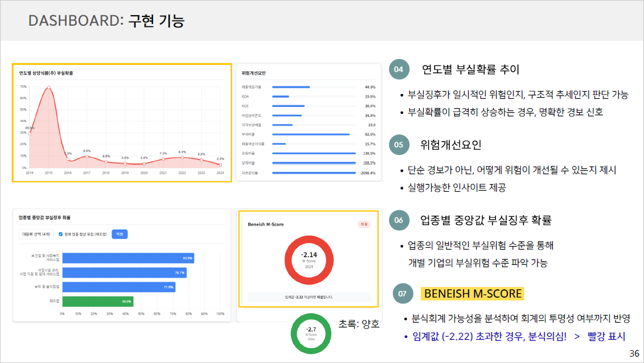Viewport: 644px width, 363px height.
Task: Click the red 의심 status badge
Action: coord(363,224)
